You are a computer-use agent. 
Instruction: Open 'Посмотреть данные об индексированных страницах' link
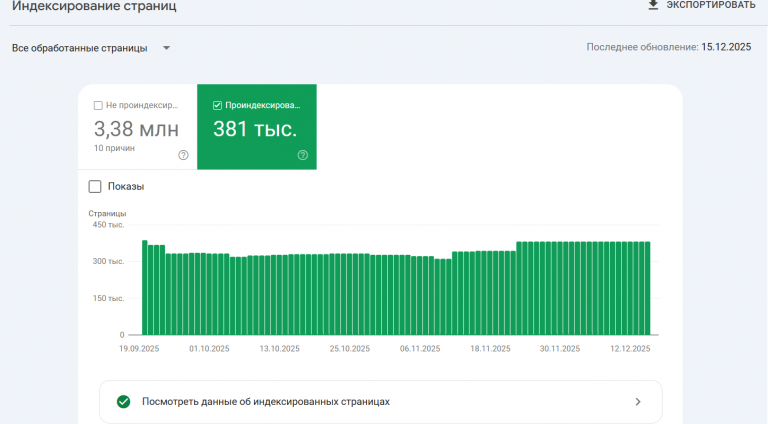click(x=265, y=402)
